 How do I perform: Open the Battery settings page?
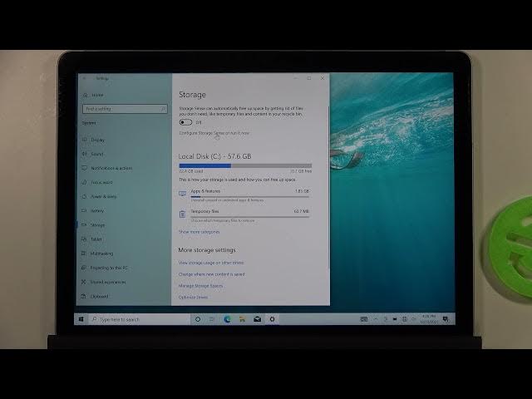(x=97, y=210)
